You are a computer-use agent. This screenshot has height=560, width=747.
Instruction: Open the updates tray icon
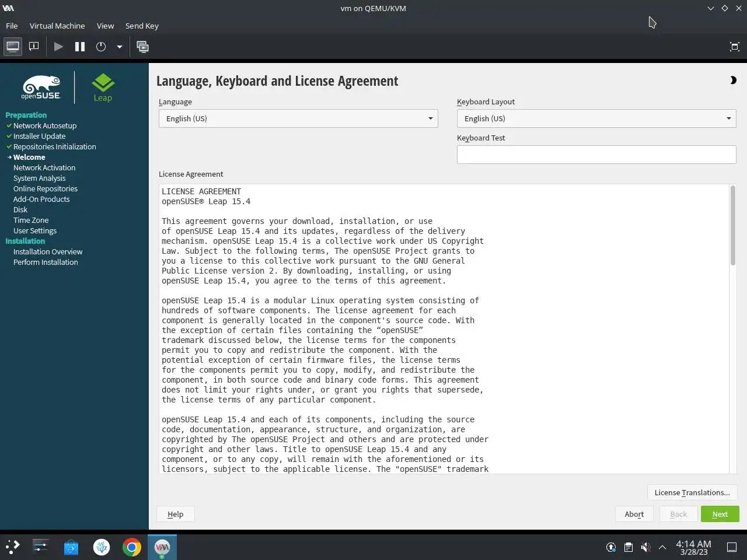(611, 547)
